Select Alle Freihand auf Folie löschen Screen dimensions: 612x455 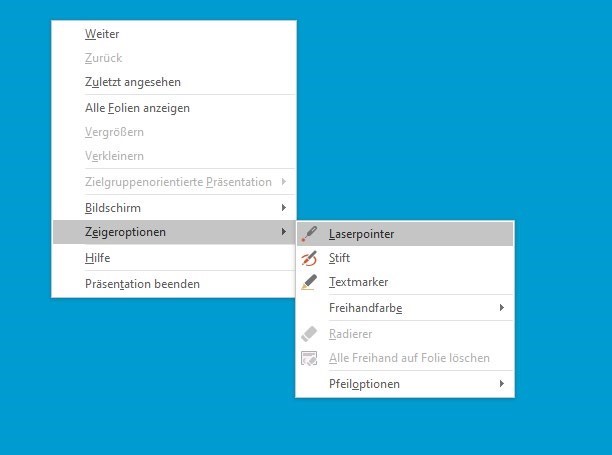pos(409,358)
